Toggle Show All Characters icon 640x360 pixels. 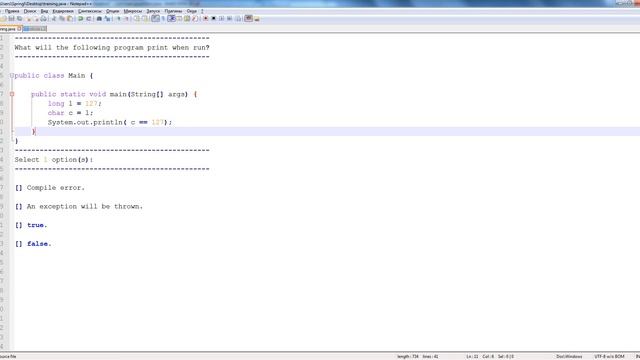pyautogui.click(x=163, y=19)
